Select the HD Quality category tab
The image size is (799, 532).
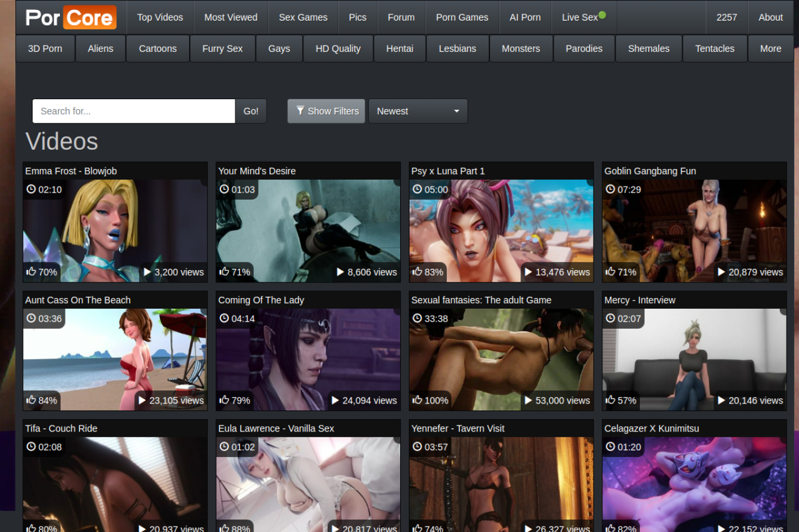pos(338,49)
